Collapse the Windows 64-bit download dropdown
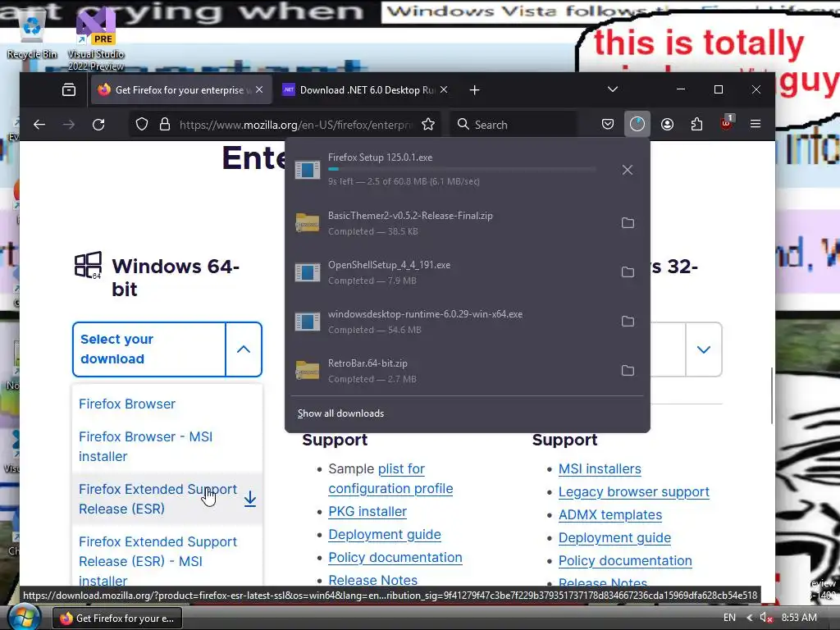The width and height of the screenshot is (840, 630). tap(244, 349)
